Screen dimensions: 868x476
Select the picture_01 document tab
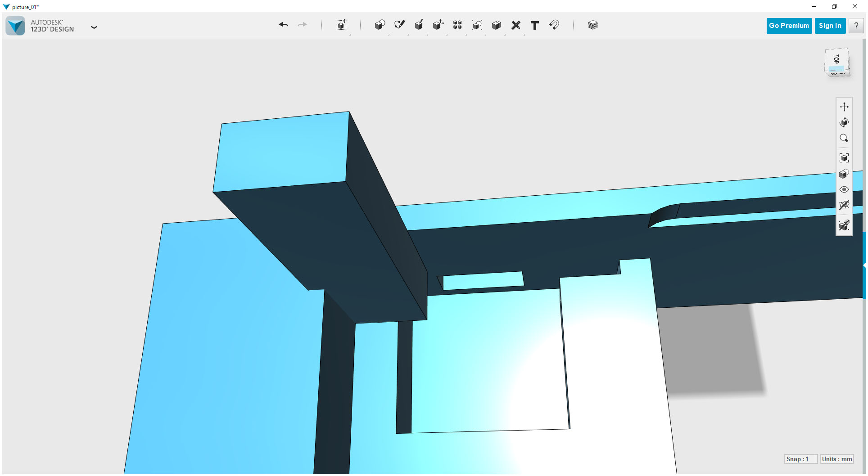(x=25, y=7)
